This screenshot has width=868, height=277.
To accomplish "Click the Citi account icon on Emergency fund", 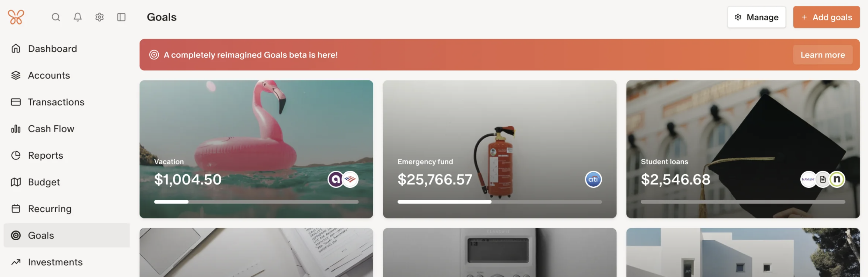I will point(593,179).
